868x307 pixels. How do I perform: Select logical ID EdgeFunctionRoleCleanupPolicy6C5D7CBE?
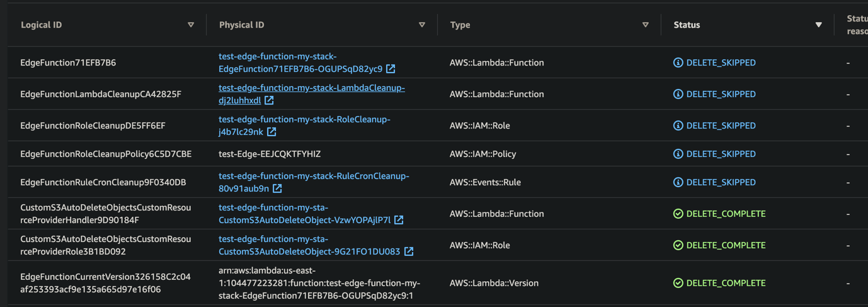[x=106, y=154]
